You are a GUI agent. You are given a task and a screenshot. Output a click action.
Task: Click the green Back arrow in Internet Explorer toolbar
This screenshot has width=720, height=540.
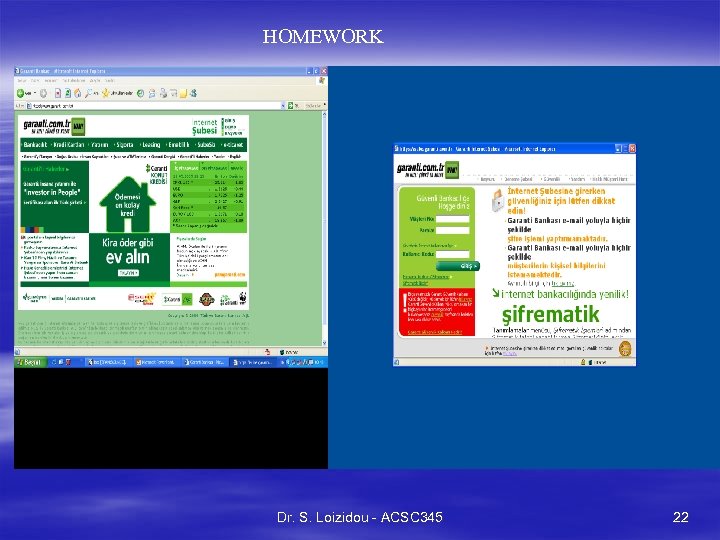coord(21,93)
